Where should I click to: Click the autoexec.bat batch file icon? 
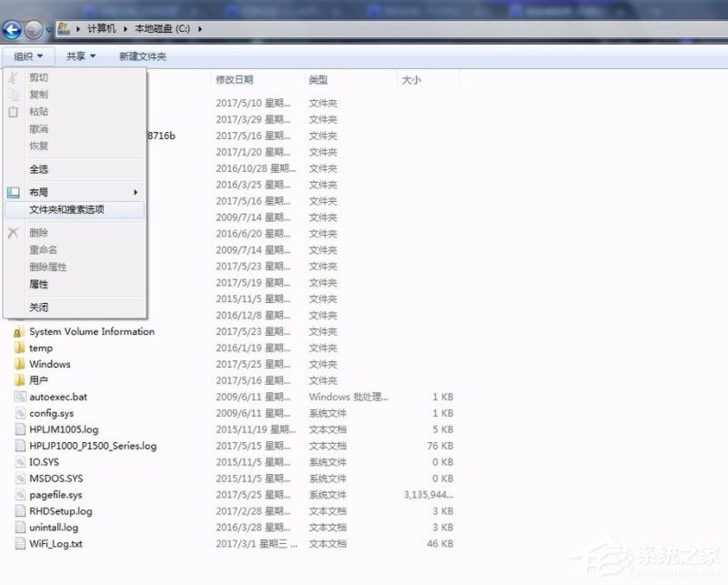21,397
